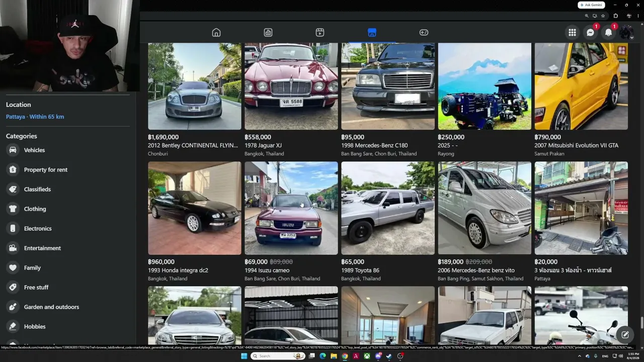Click the Family heart icon
Viewport: 644px width, 362px height.
(13, 267)
